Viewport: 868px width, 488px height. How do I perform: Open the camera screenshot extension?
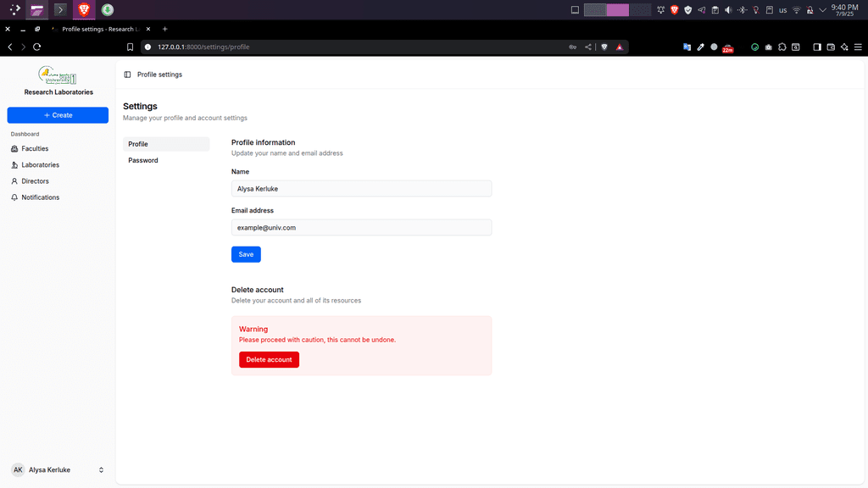768,47
